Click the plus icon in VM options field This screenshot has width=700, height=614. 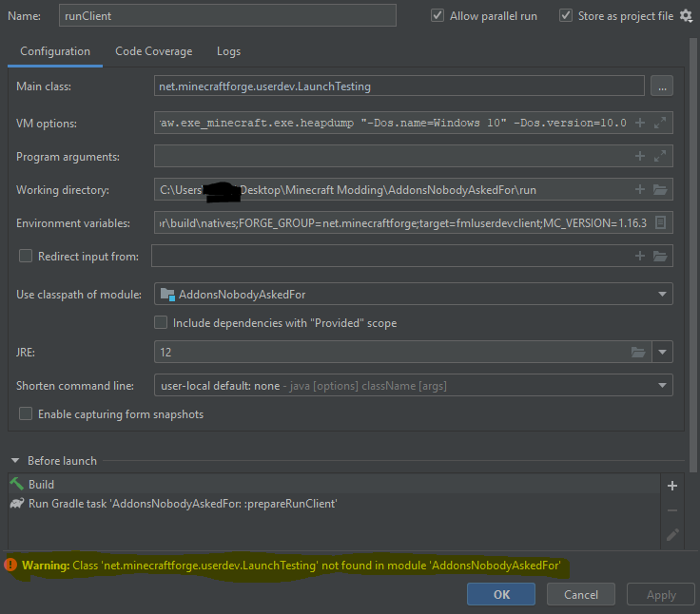point(640,123)
